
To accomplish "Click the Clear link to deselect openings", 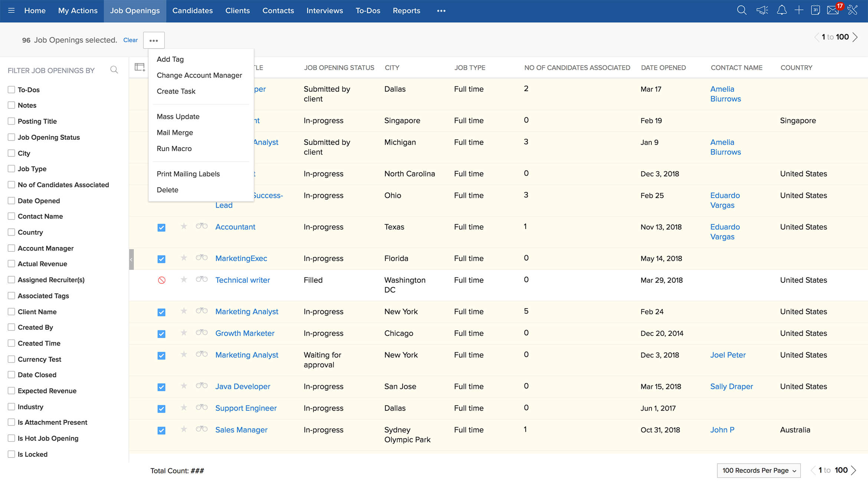I will click(x=130, y=40).
